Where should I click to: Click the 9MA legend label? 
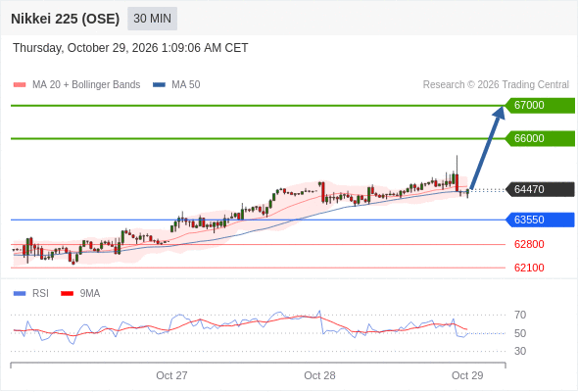click(x=90, y=294)
